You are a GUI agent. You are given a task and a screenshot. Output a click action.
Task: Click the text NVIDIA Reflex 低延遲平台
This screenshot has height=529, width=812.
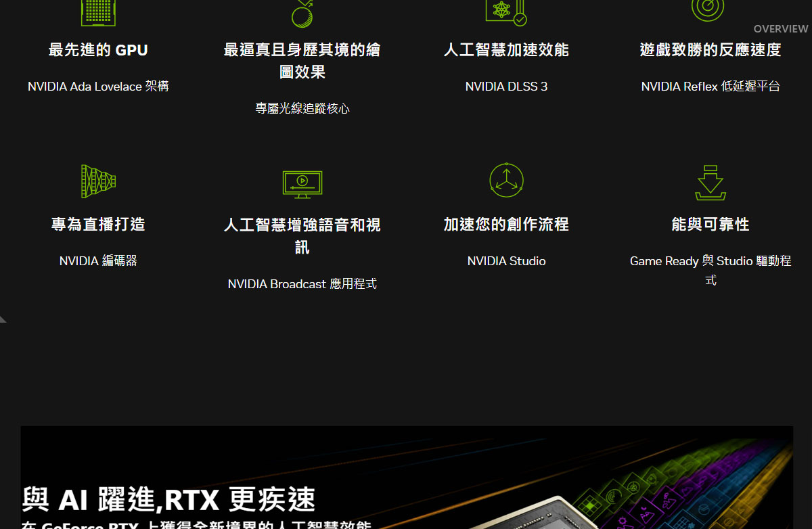pyautogui.click(x=710, y=87)
